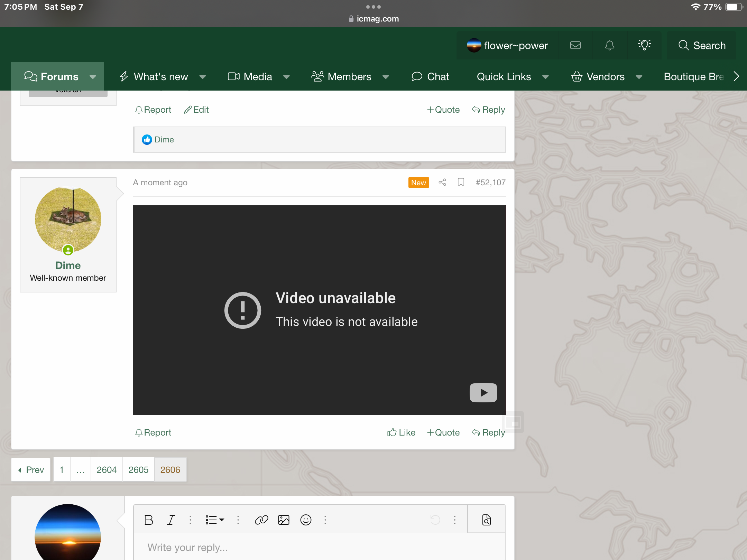Open Quick Links menu
Screen dimensions: 747x560
click(504, 76)
